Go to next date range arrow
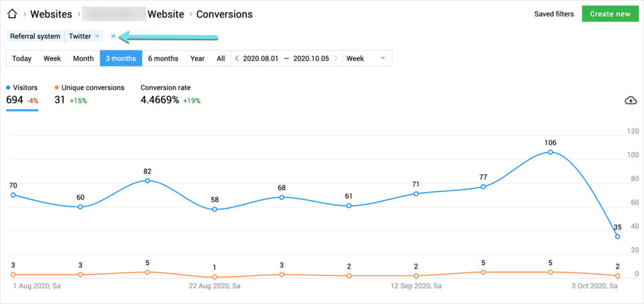The height and width of the screenshot is (304, 644). click(x=336, y=59)
